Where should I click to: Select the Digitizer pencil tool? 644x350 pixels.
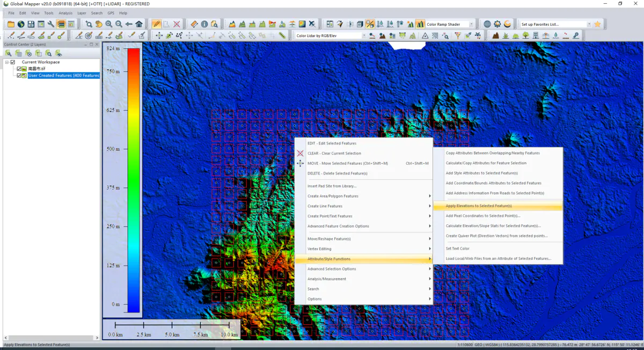[157, 24]
